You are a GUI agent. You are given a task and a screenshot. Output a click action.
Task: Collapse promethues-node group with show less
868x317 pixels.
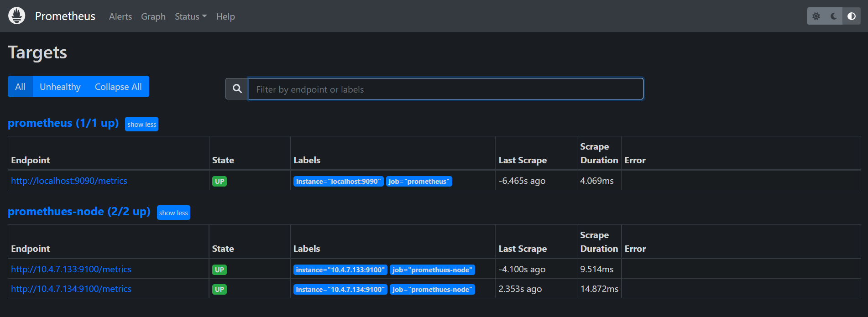point(173,213)
